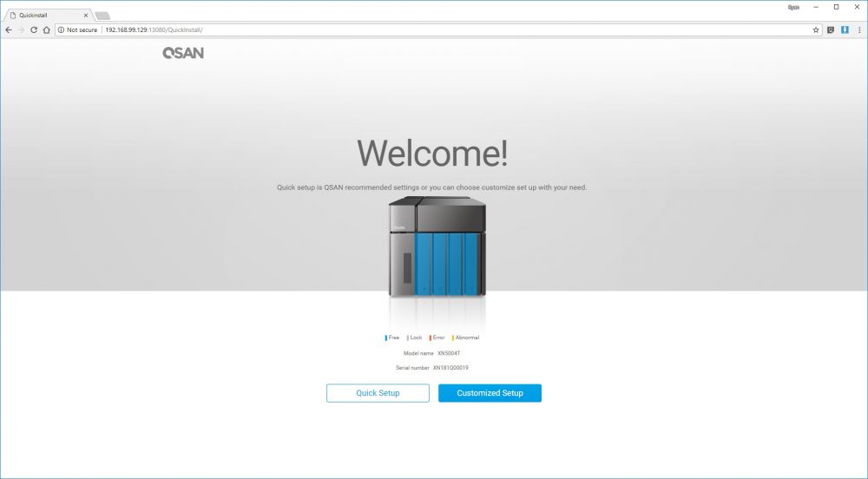Bookmark this page with the star icon
868x479 pixels.
tap(815, 30)
